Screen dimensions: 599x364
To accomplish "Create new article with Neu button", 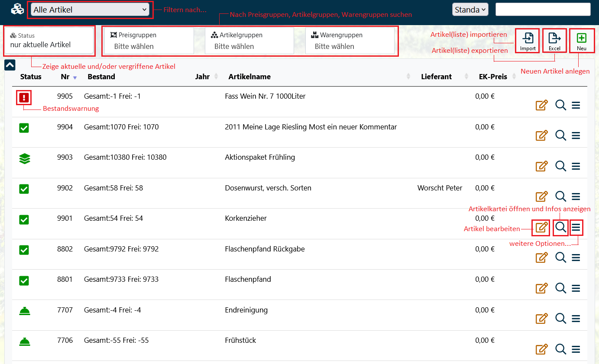I will 582,41.
